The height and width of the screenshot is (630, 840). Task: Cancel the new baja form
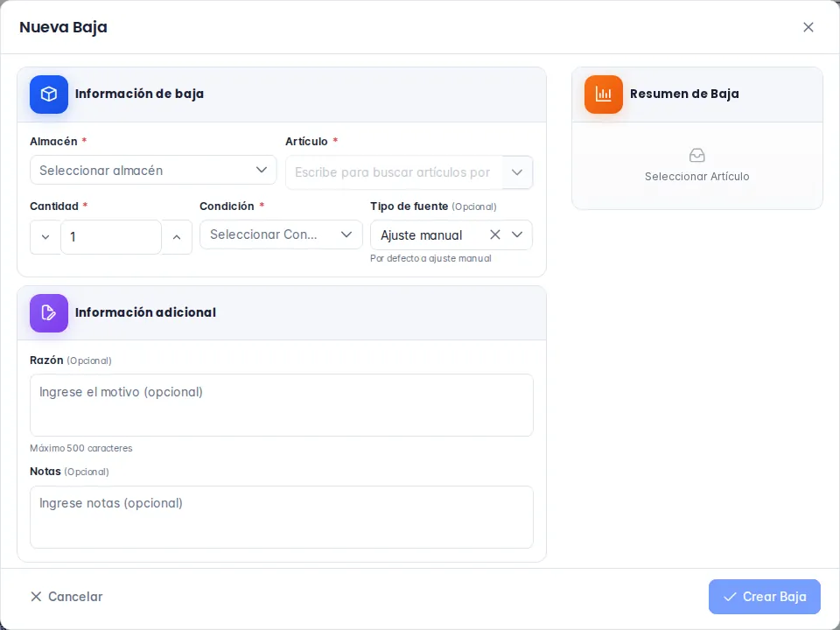point(66,597)
